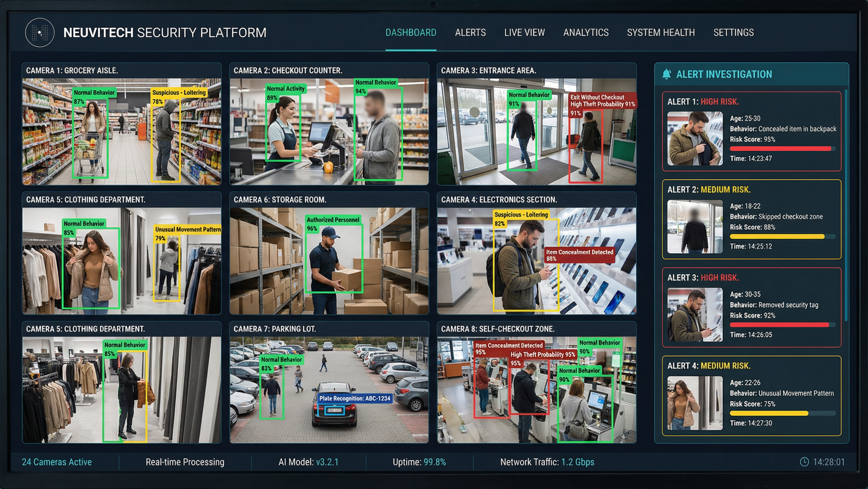This screenshot has width=868, height=489.
Task: Open Alert 1 suspect thumbnail
Action: [694, 138]
